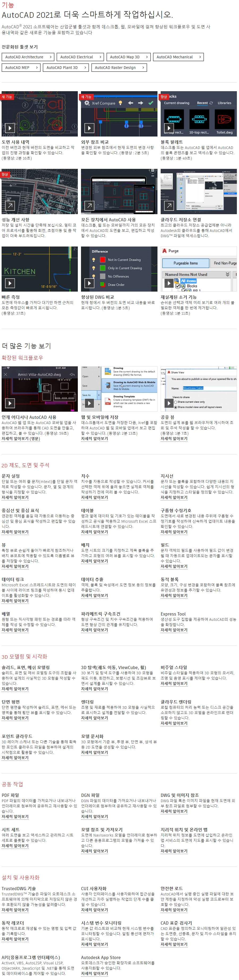Play the 빠른 측정 Kitchen video

[x=10, y=283]
